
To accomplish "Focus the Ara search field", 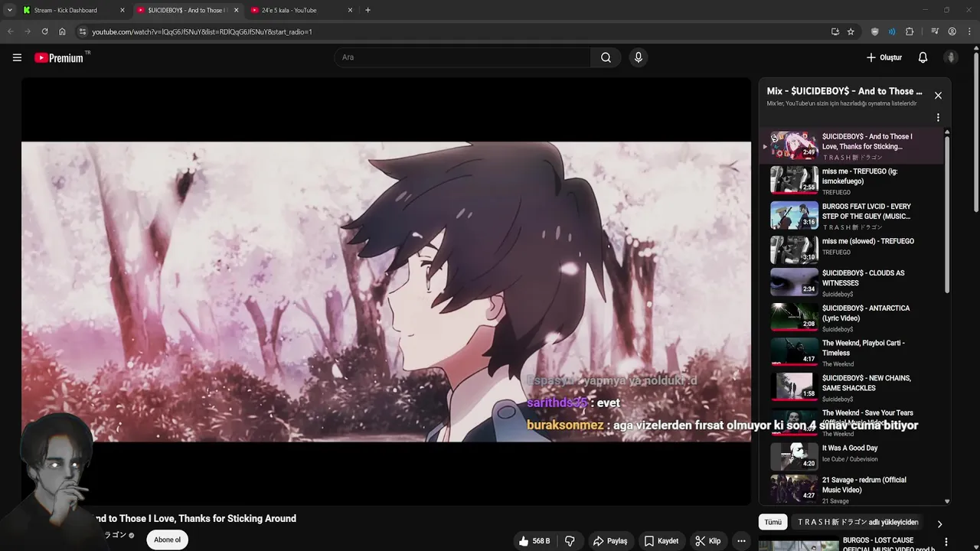I will [x=462, y=57].
